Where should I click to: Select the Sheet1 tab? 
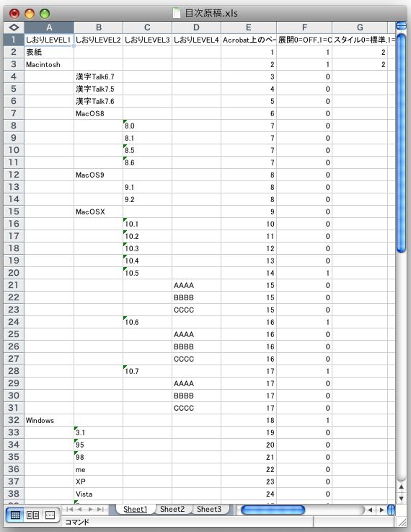tap(135, 509)
